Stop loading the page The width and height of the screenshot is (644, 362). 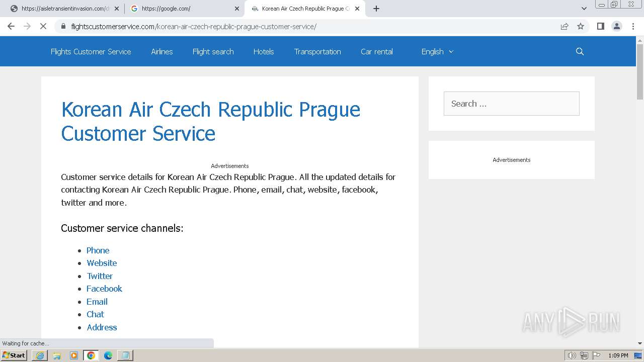(43, 26)
